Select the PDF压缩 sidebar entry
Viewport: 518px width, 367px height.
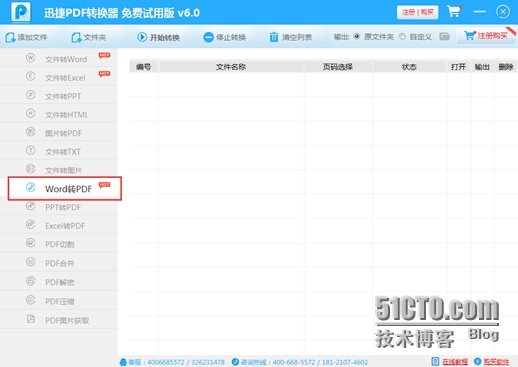(59, 301)
